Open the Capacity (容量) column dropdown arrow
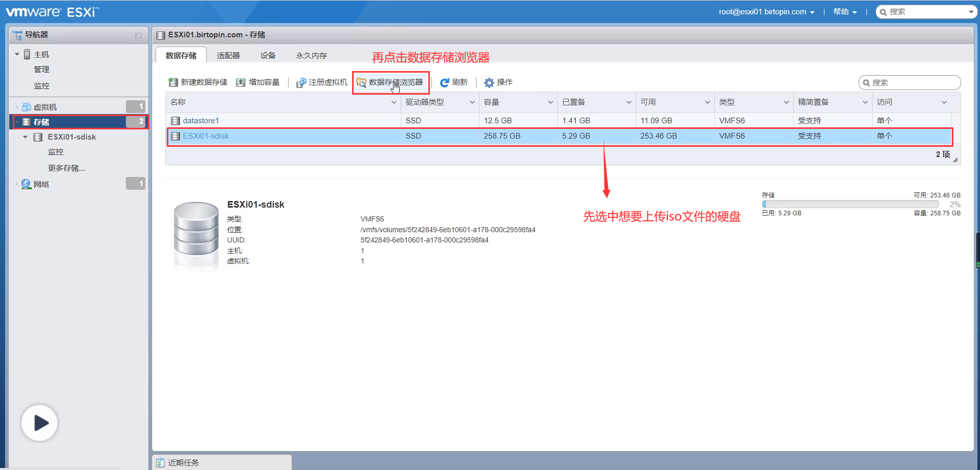 551,102
